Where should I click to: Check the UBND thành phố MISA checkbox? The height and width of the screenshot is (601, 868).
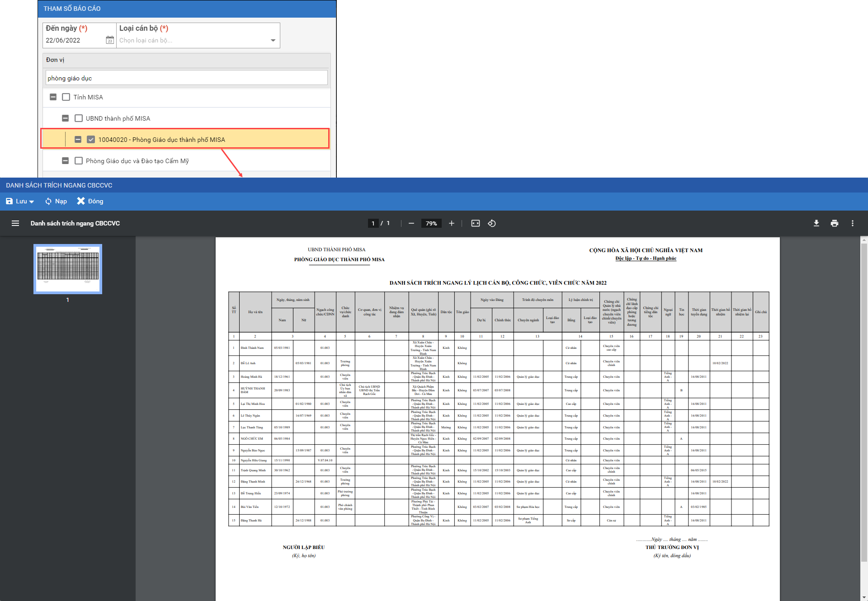[x=79, y=118]
